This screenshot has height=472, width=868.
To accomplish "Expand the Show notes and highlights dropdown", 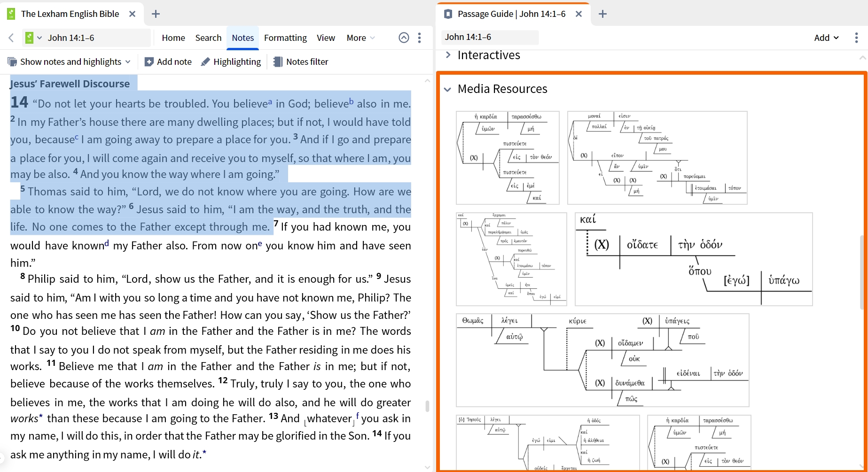I will [x=128, y=62].
